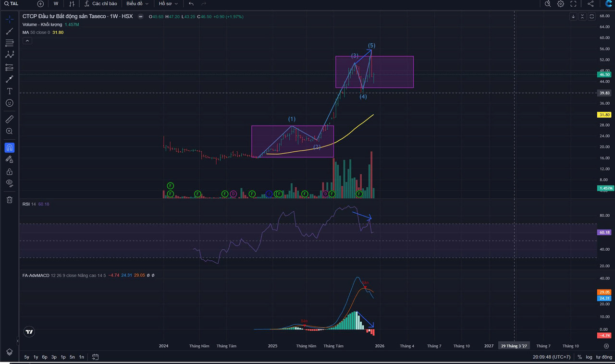Undo the last chart action

tap(191, 3)
